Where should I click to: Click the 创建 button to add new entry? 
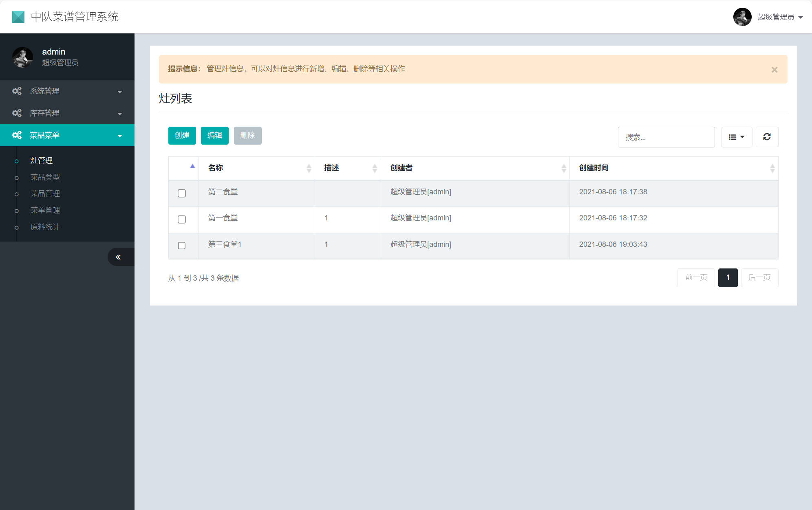182,135
